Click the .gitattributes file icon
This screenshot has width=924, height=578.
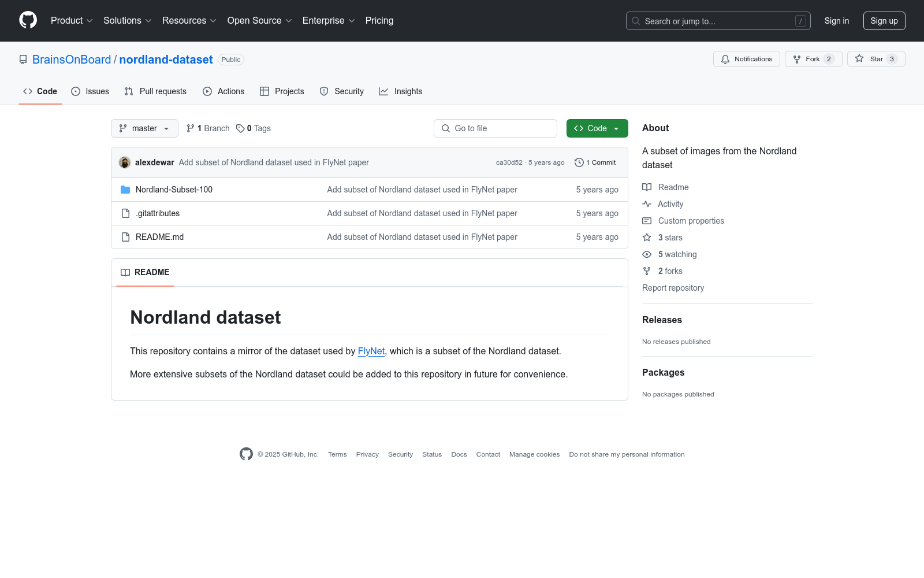(125, 213)
